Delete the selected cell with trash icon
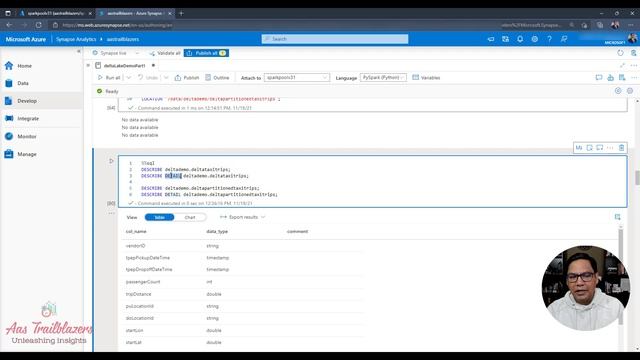This screenshot has width=640, height=360. [x=621, y=148]
